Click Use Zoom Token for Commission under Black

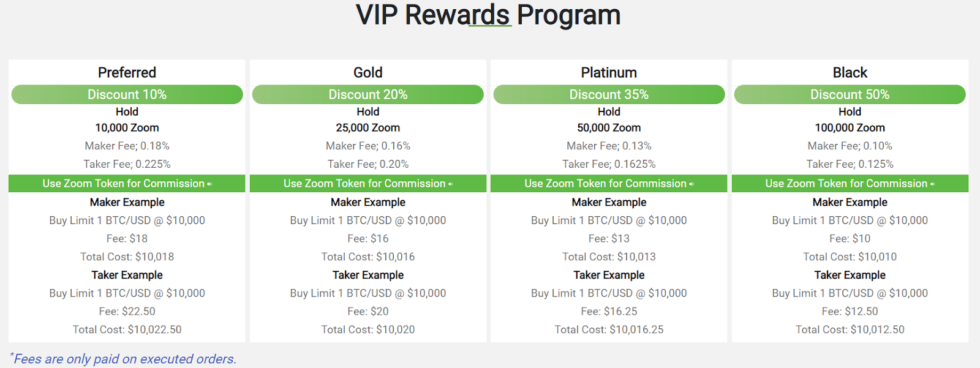point(845,183)
